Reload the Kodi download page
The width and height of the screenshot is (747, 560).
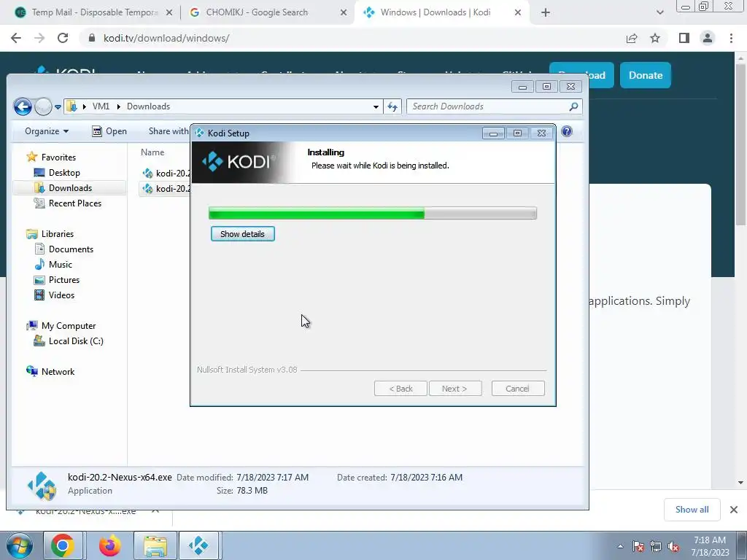tap(63, 38)
